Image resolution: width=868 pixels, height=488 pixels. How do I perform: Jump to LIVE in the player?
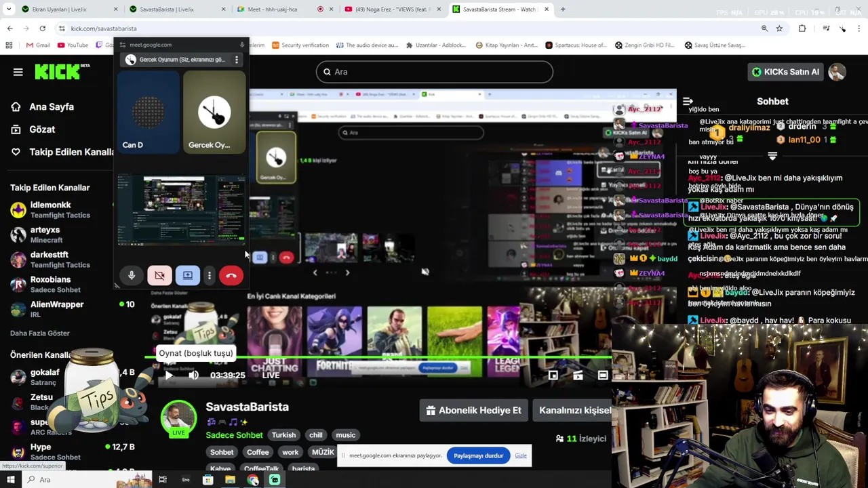click(271, 375)
